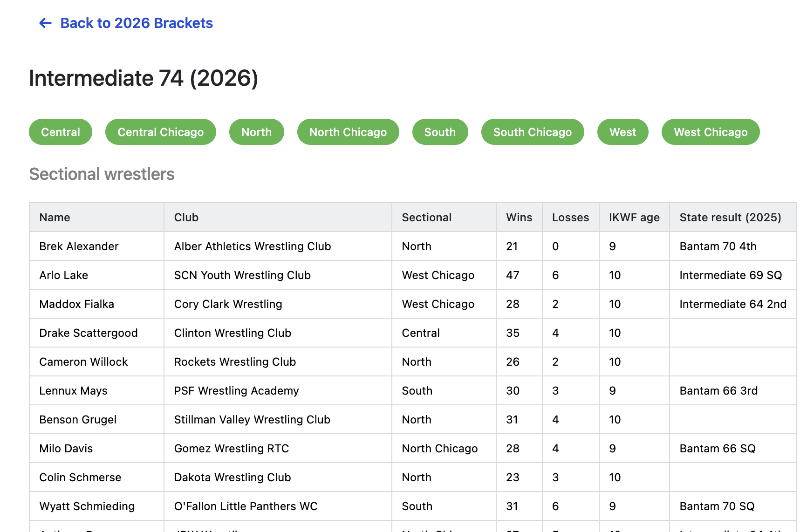The image size is (807, 532).
Task: Filter by West sectional
Action: [x=622, y=132]
